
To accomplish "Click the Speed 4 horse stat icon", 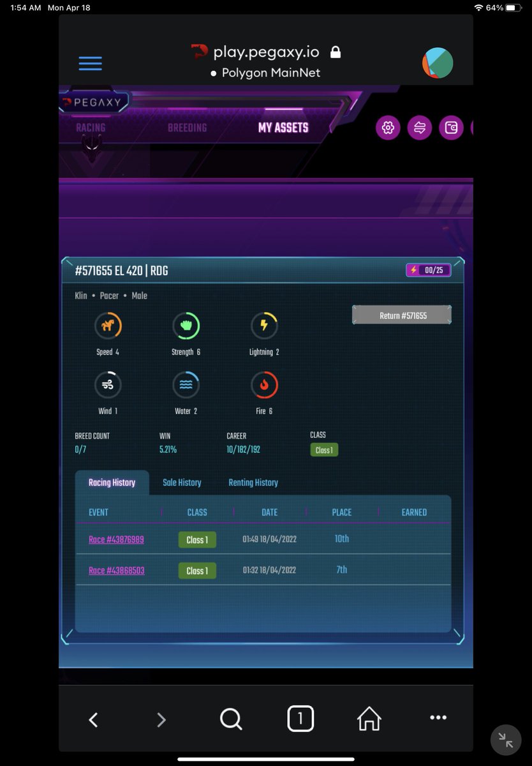I will pos(108,326).
